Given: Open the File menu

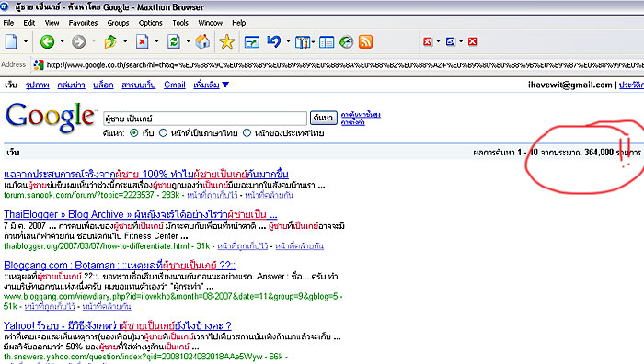Looking at the screenshot, I should (8, 23).
